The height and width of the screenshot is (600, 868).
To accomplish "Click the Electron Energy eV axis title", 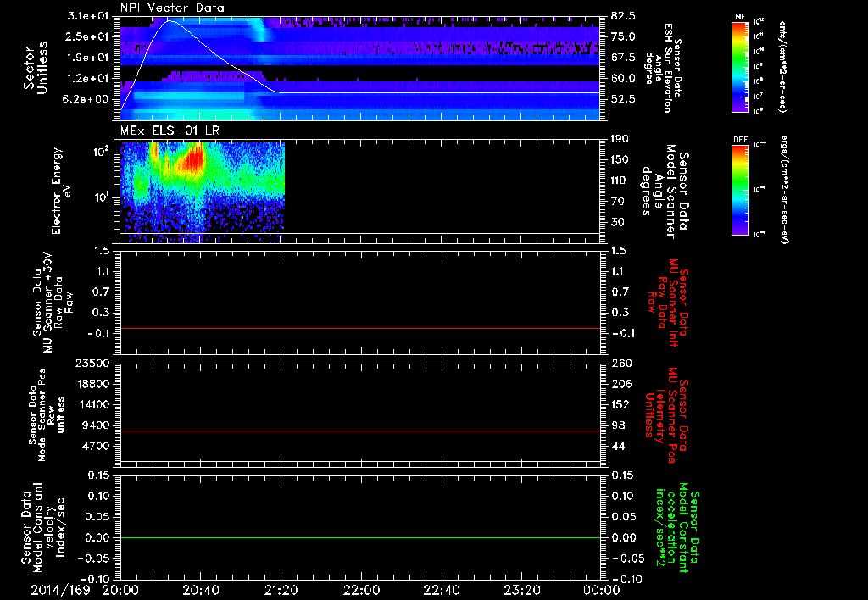I will (x=60, y=191).
